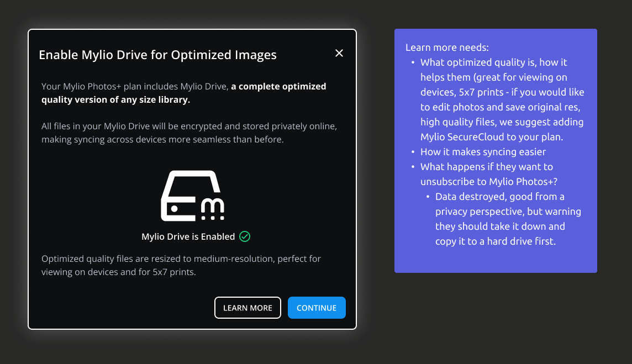Click the "Learn more needs:" heading in purple note

pyautogui.click(x=447, y=48)
